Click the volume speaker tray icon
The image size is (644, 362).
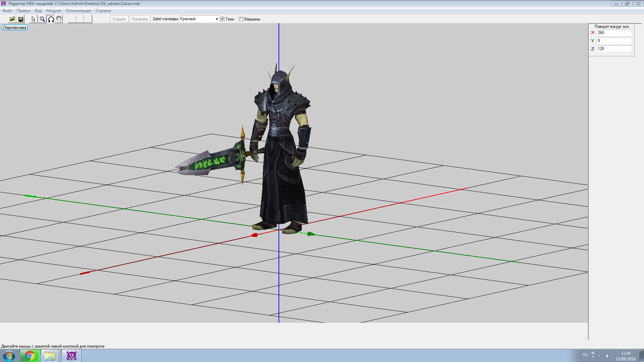pos(607,356)
